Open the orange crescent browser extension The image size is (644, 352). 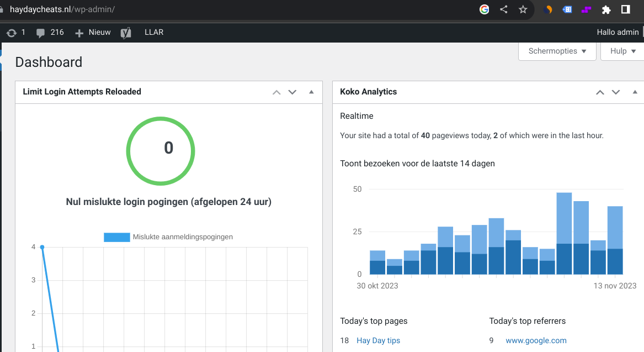point(548,9)
